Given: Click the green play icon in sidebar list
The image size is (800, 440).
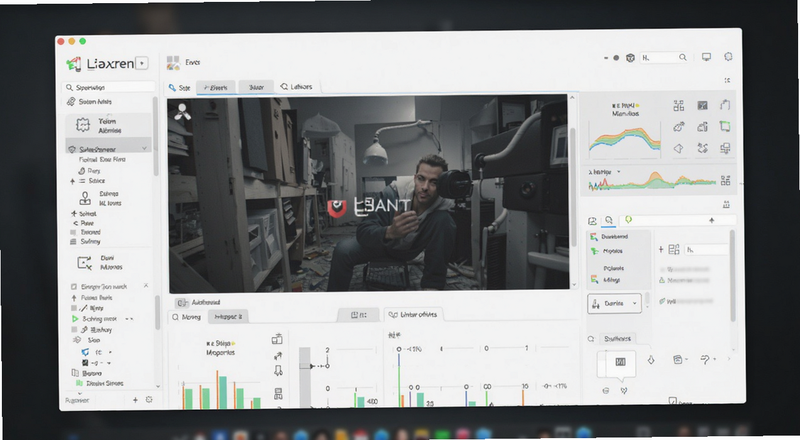Looking at the screenshot, I should pyautogui.click(x=75, y=319).
